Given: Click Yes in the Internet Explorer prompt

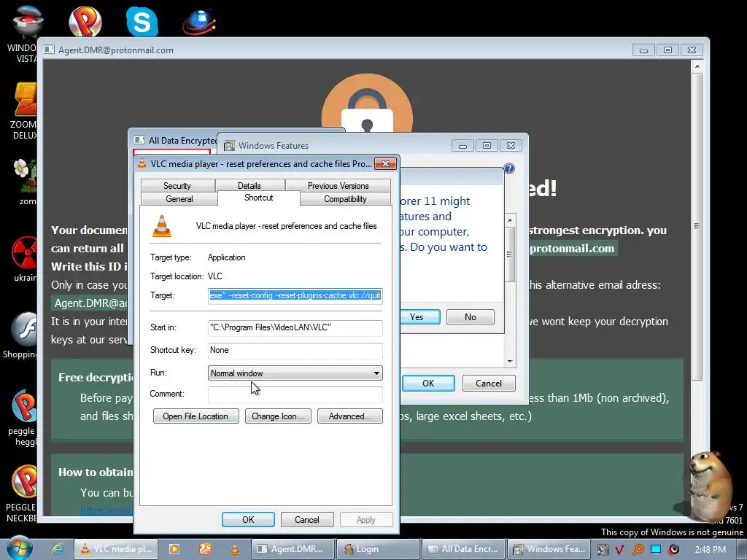Looking at the screenshot, I should [x=419, y=316].
